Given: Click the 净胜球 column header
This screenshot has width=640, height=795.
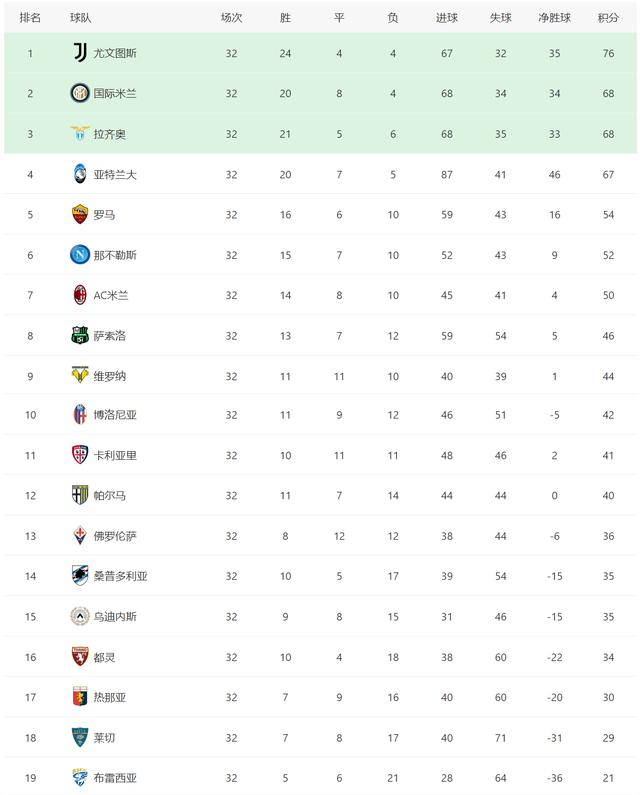Looking at the screenshot, I should [x=553, y=17].
